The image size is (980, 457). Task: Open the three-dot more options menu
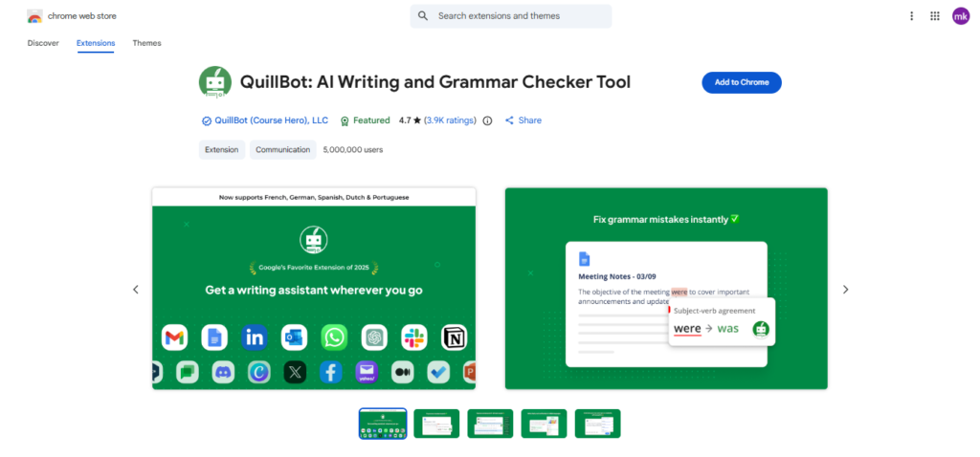point(911,16)
